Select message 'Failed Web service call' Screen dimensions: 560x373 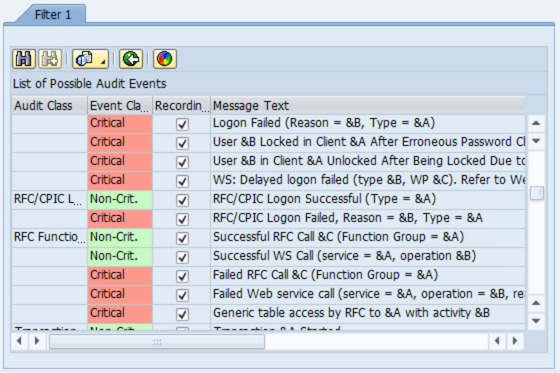pos(369,294)
